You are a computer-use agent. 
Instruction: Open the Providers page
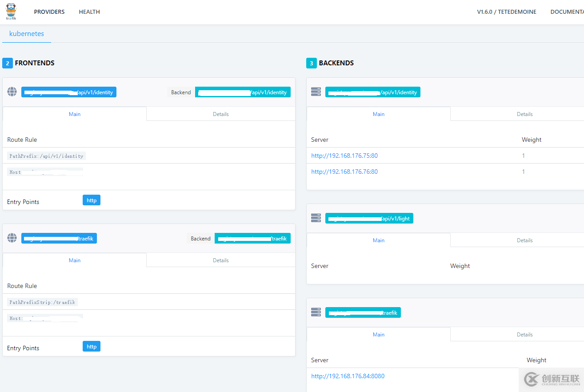[x=49, y=12]
